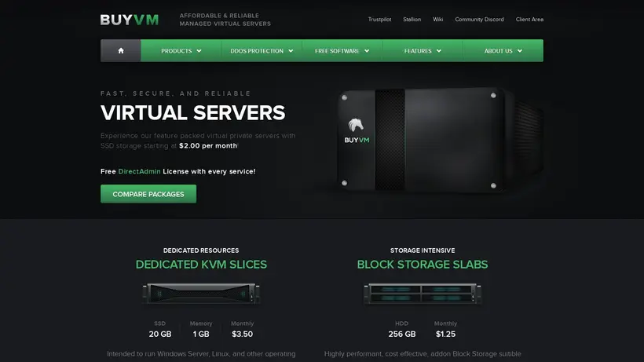Expand the Products dropdown arrow
The image size is (644, 362).
click(199, 51)
